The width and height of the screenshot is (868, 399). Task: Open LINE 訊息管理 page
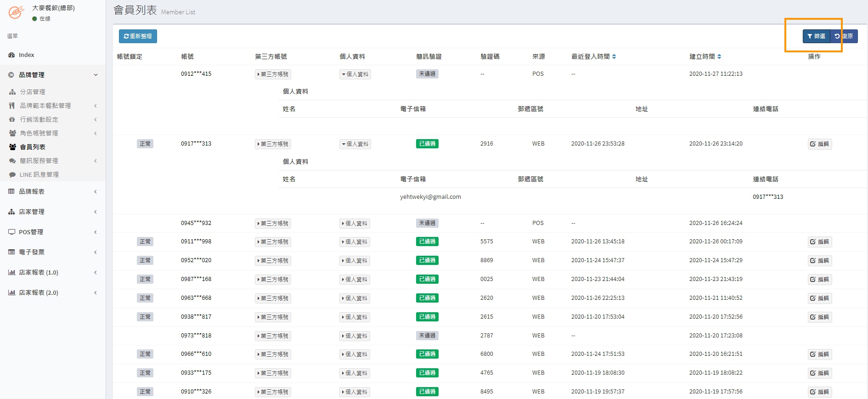click(x=39, y=174)
